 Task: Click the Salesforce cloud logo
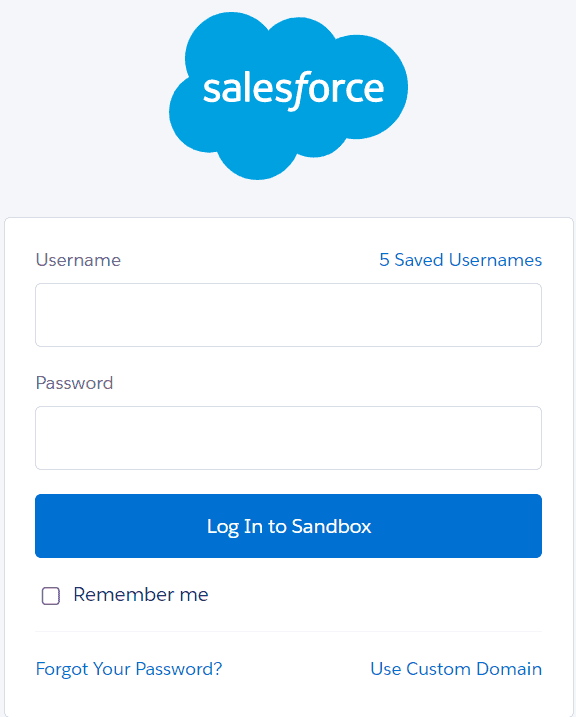coord(288,96)
